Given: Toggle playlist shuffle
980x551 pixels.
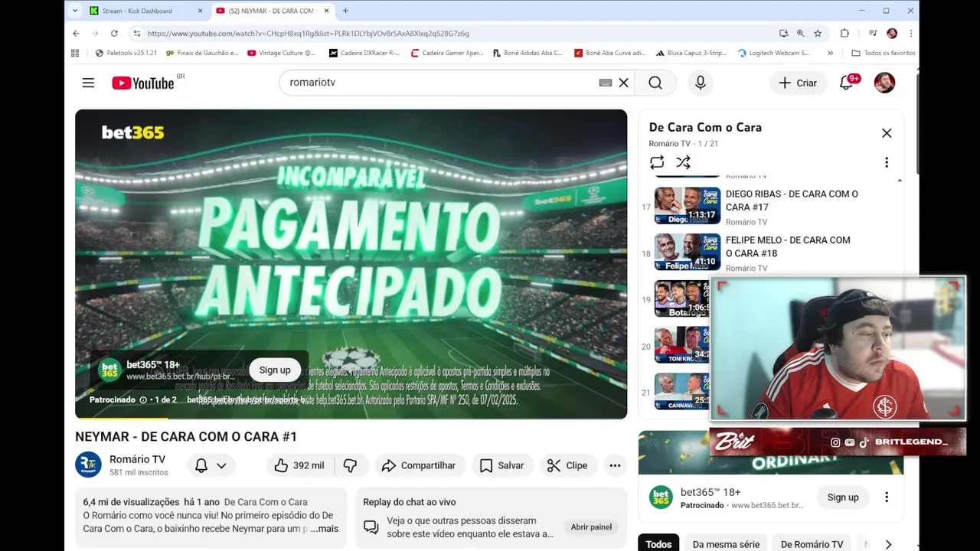Looking at the screenshot, I should click(683, 162).
